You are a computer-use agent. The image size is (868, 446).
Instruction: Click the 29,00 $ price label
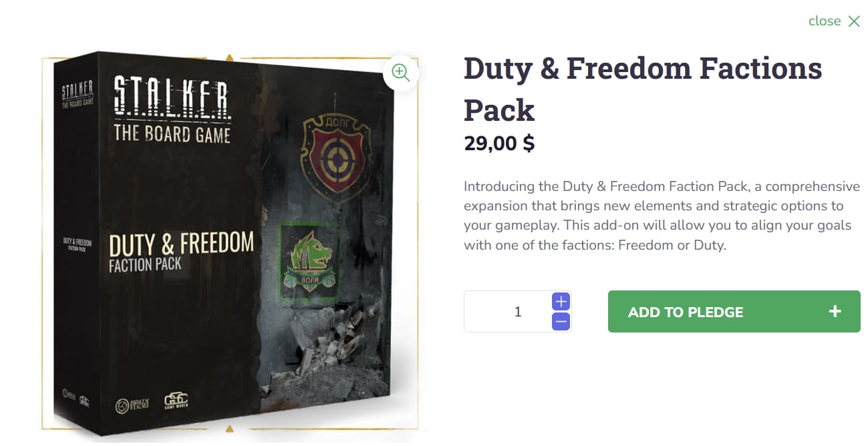[499, 144]
